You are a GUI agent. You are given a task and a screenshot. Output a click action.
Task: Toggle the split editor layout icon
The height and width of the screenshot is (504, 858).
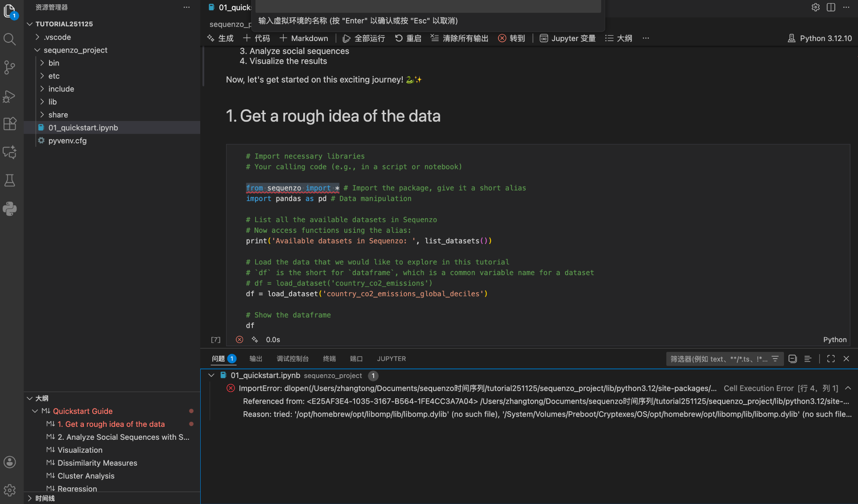(831, 7)
